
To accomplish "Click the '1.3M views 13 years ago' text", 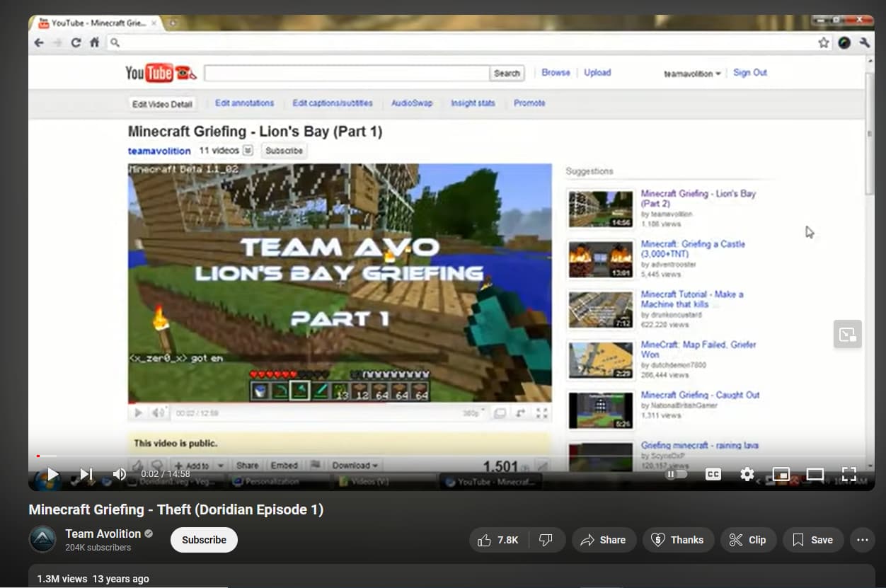I will point(93,579).
